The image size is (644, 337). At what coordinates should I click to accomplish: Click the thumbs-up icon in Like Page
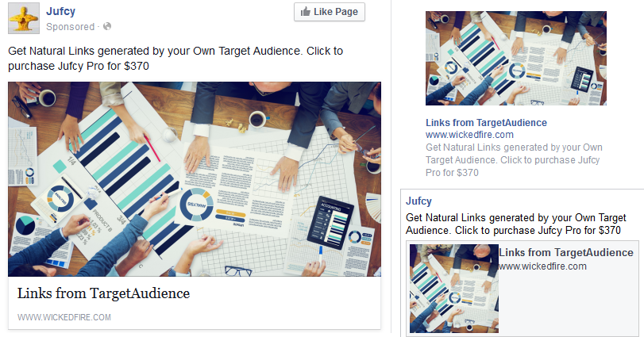tap(305, 12)
